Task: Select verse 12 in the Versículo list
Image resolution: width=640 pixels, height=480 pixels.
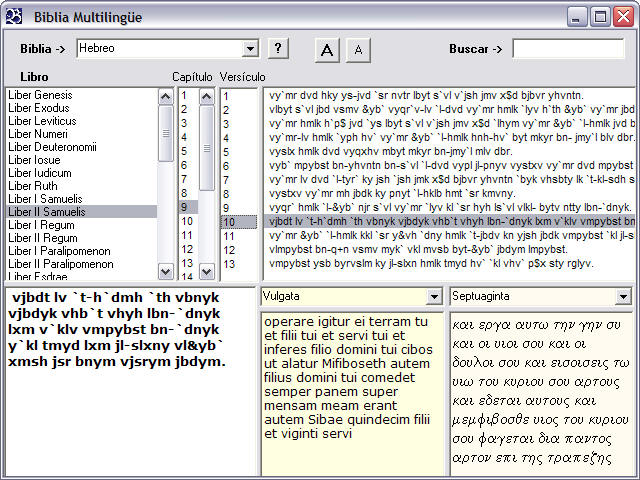Action: click(x=239, y=250)
